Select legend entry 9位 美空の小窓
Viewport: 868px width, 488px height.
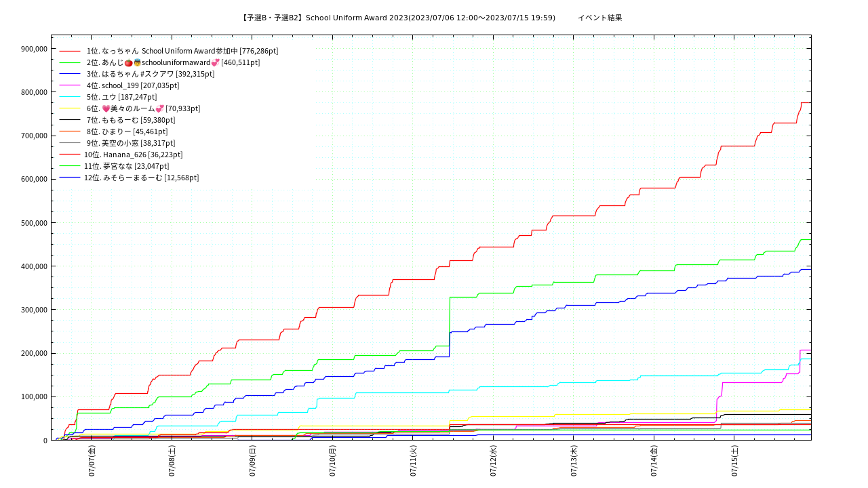(x=131, y=143)
